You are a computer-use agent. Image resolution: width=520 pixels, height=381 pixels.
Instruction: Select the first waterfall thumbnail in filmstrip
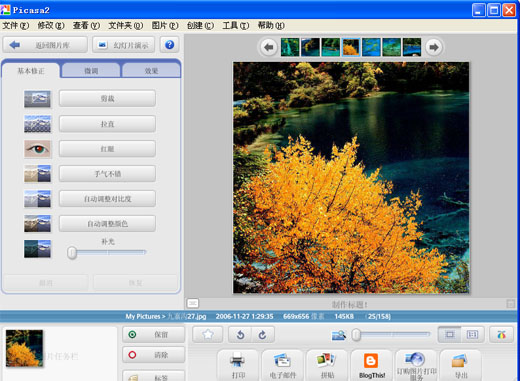[290, 47]
